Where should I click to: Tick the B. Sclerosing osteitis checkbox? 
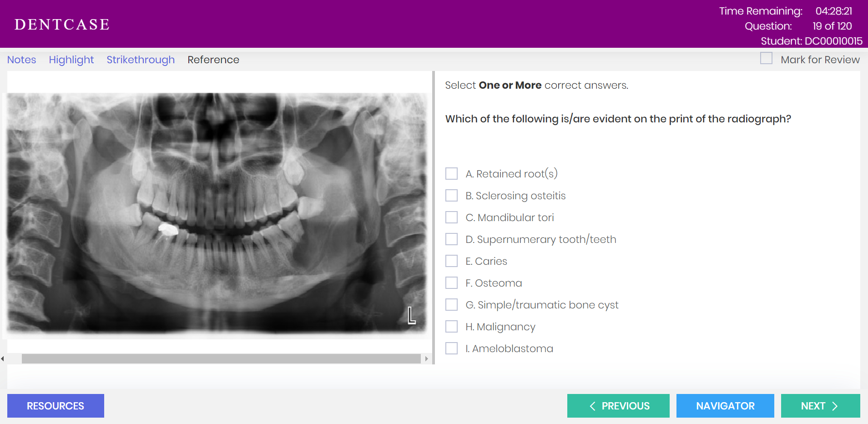click(451, 195)
